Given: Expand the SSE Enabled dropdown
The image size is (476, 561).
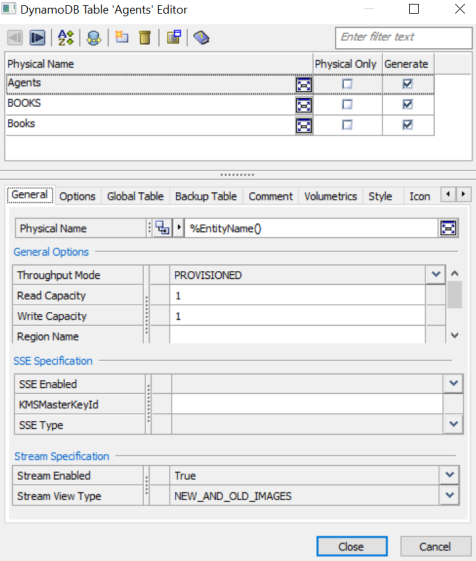Looking at the screenshot, I should point(453,384).
